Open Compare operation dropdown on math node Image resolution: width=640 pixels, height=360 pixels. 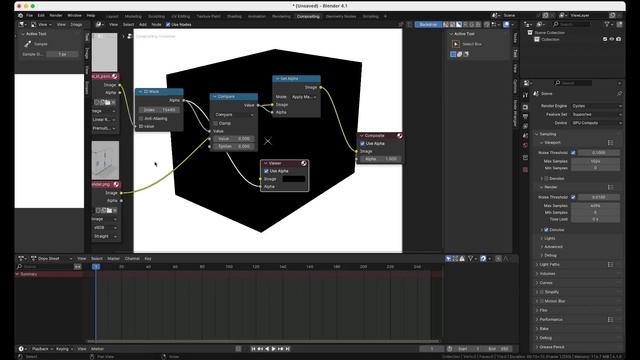[x=234, y=115]
